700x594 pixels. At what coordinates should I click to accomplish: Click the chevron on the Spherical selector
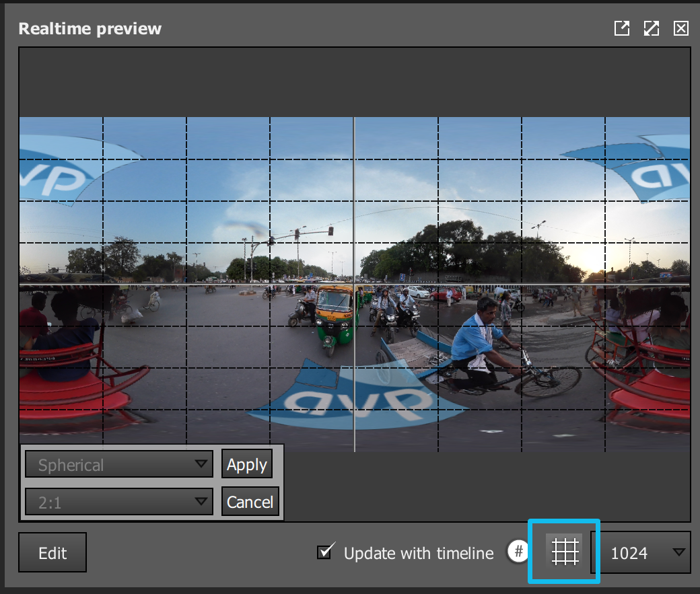(200, 463)
